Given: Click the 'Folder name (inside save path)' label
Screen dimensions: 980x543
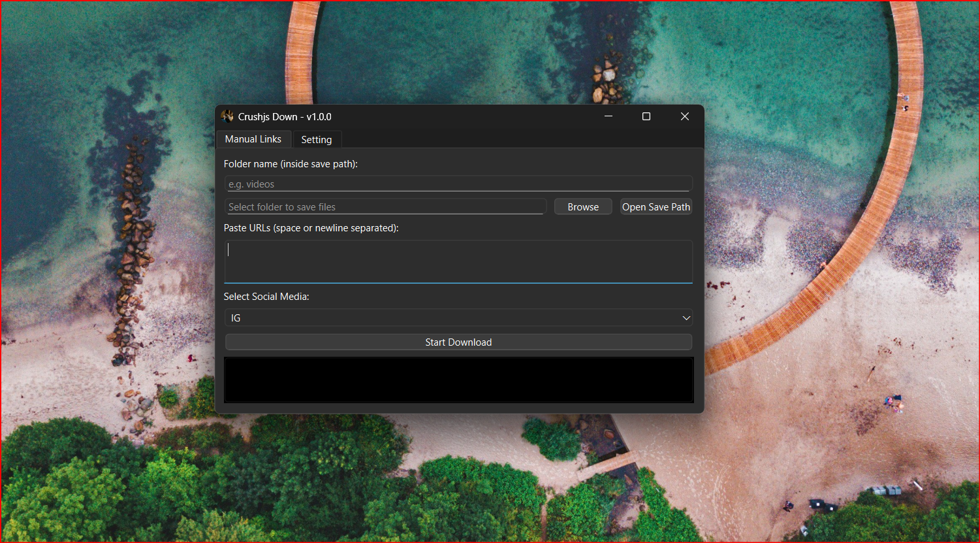Looking at the screenshot, I should pyautogui.click(x=291, y=163).
